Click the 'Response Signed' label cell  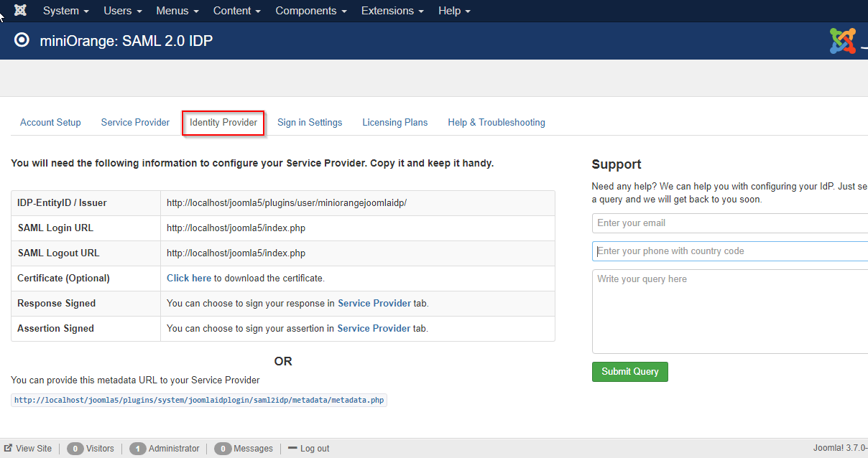tap(86, 304)
